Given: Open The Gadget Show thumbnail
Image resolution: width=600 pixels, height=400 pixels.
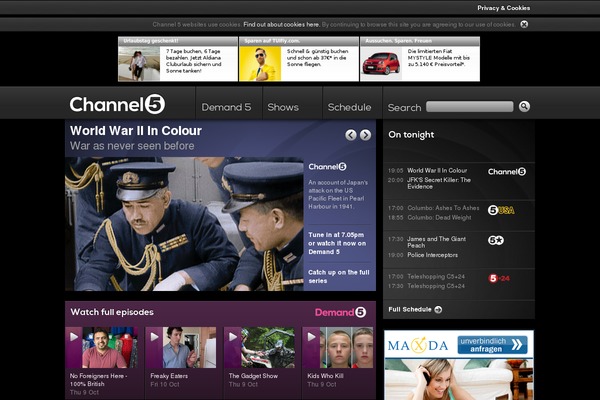Looking at the screenshot, I should pos(268,348).
